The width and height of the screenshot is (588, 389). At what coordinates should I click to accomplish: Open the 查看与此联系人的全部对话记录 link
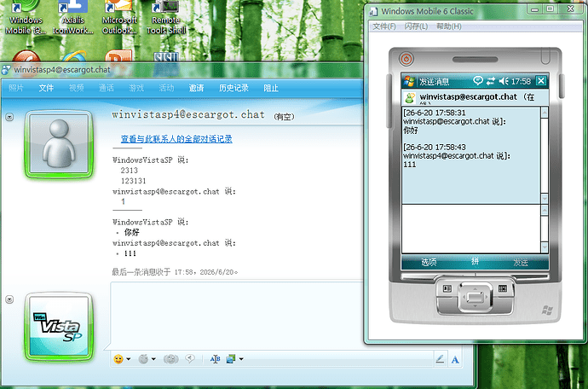point(176,139)
